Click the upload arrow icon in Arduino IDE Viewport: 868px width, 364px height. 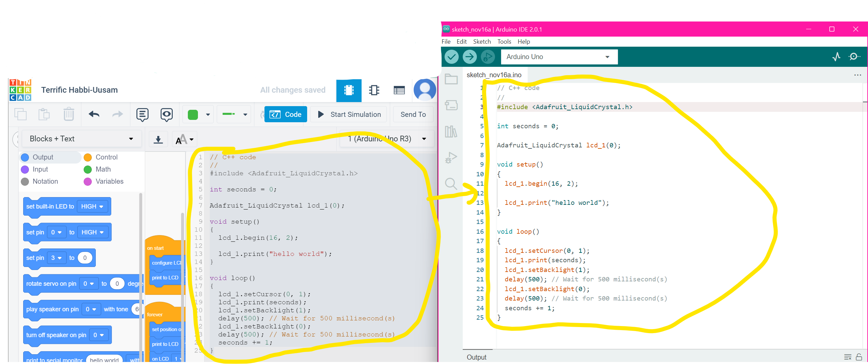click(x=470, y=56)
